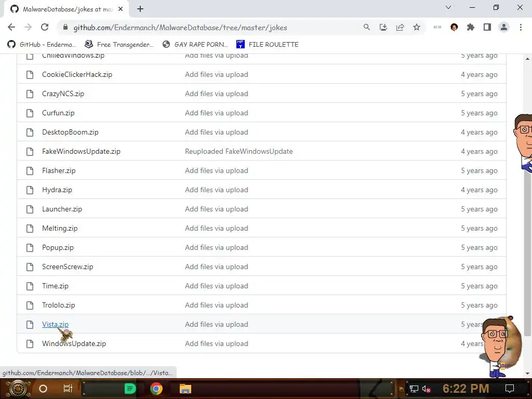Open the FILE ROULETTE bookmark
Viewport: 532px width, 399px height.
coord(268,45)
